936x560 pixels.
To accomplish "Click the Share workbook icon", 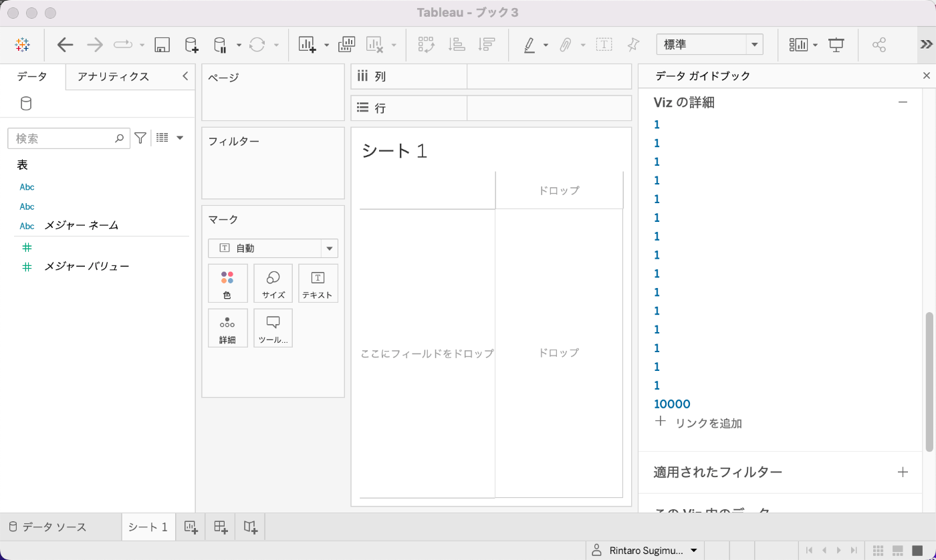I will coord(879,45).
